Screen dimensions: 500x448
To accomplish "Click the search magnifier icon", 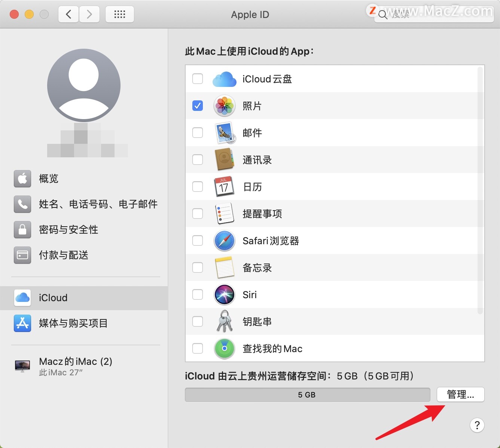I will pos(382,15).
